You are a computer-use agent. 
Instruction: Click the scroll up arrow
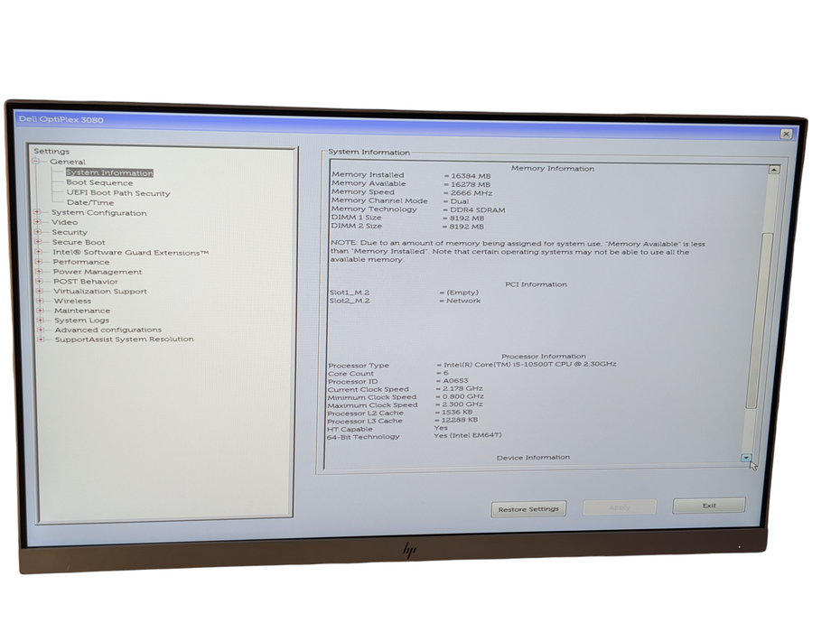click(774, 169)
